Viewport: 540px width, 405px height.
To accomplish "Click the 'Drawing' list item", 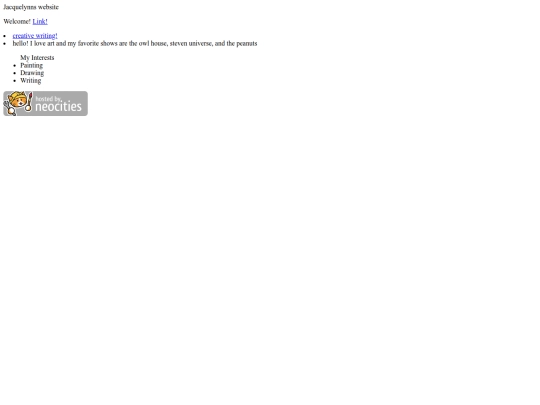I will (32, 73).
